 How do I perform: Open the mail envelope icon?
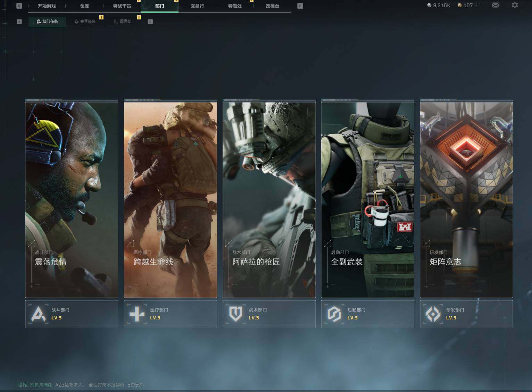pyautogui.click(x=496, y=5)
